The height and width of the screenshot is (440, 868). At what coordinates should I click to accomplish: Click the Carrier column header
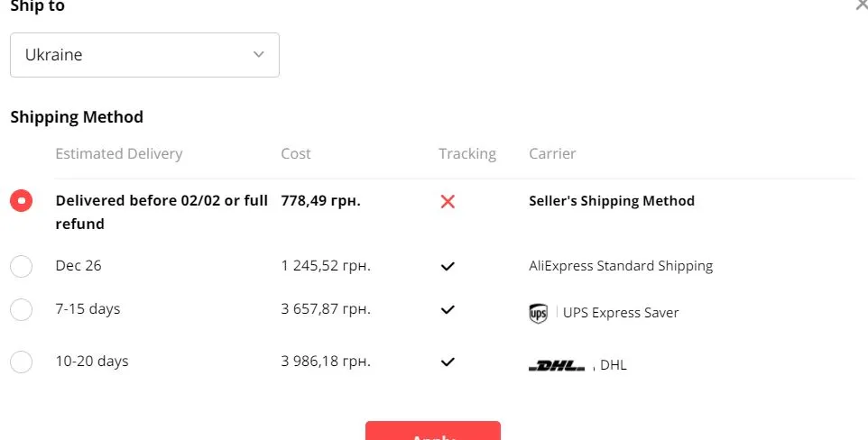click(552, 153)
